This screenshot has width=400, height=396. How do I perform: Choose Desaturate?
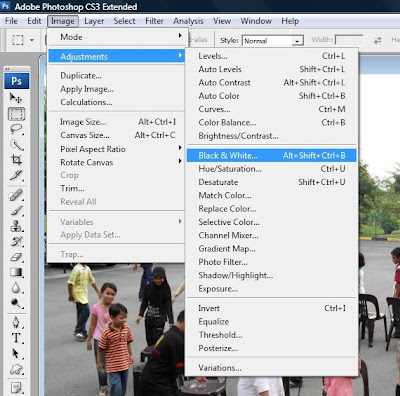(x=272, y=182)
